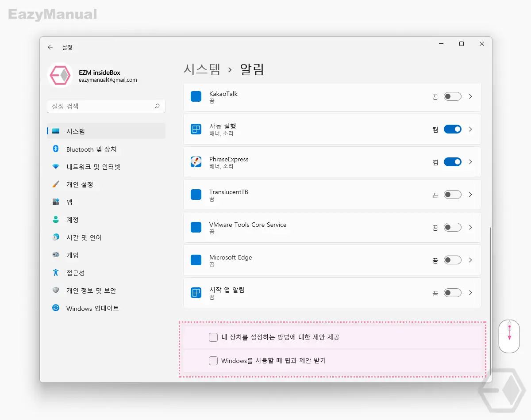Viewport: 531px width, 420px height.
Task: Click the 계정 person icon
Action: point(56,220)
